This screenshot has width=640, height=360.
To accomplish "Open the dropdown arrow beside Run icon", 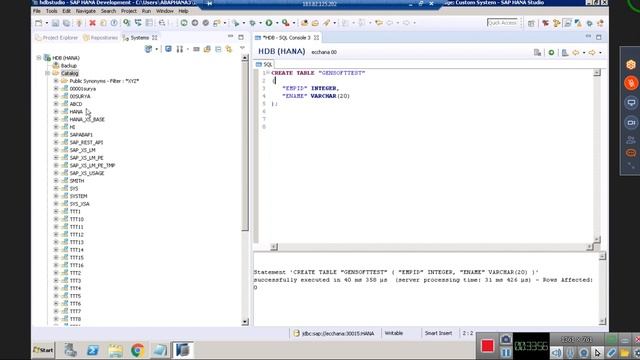I will (277, 23).
